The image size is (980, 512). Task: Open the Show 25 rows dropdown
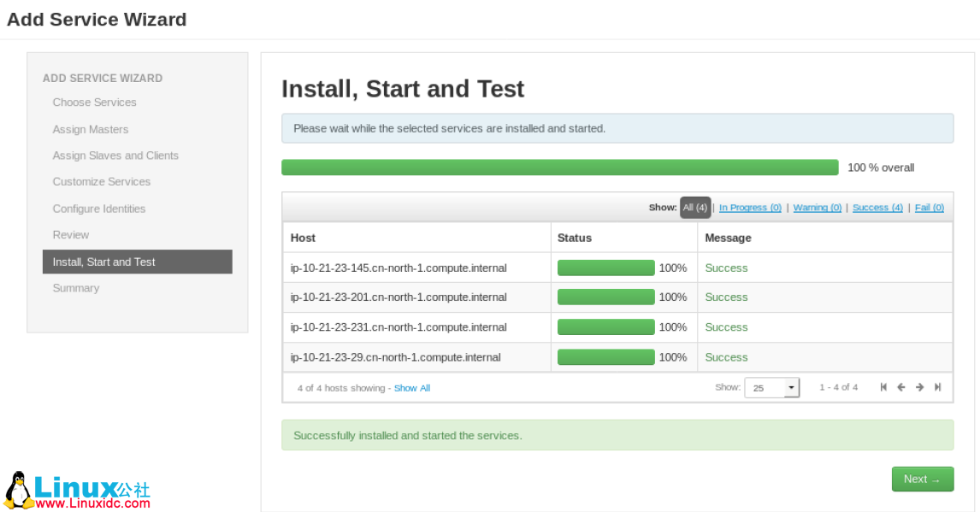[771, 387]
